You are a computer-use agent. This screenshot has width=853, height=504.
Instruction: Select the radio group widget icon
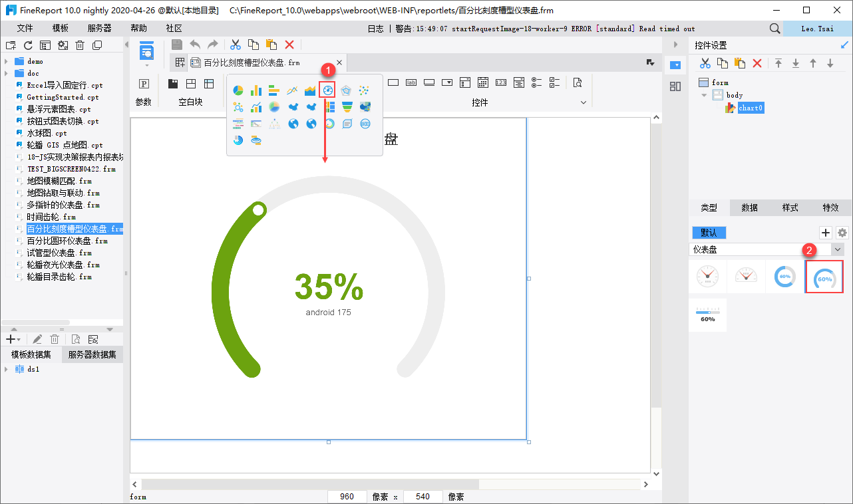(x=536, y=83)
